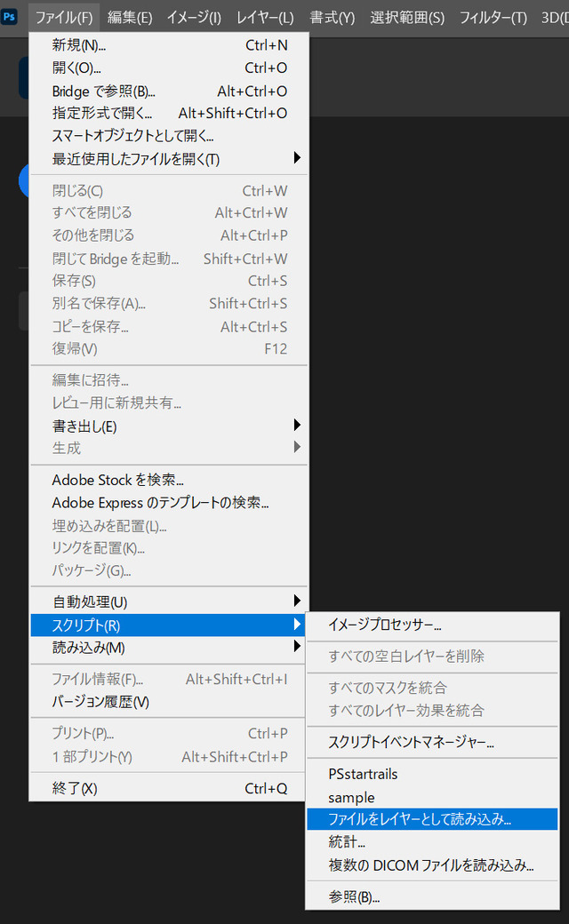Choose 終了(X) to quit Photoshop
The width and height of the screenshot is (569, 924).
(x=169, y=788)
